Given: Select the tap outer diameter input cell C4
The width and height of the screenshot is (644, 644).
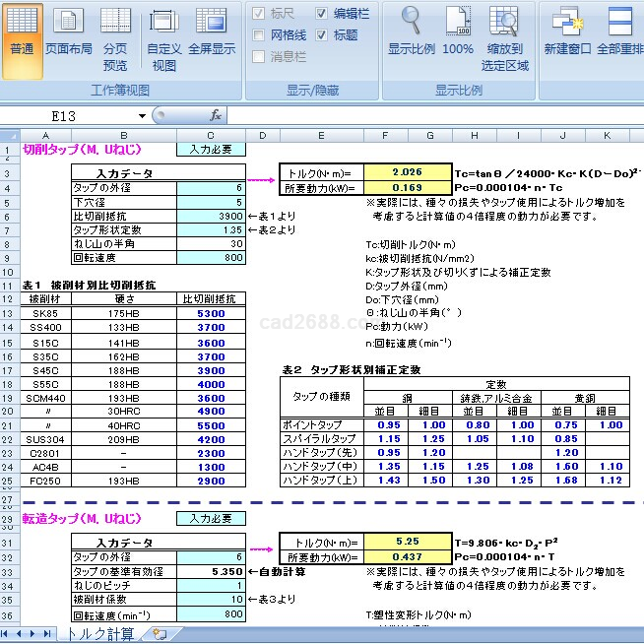Looking at the screenshot, I should point(211,186).
